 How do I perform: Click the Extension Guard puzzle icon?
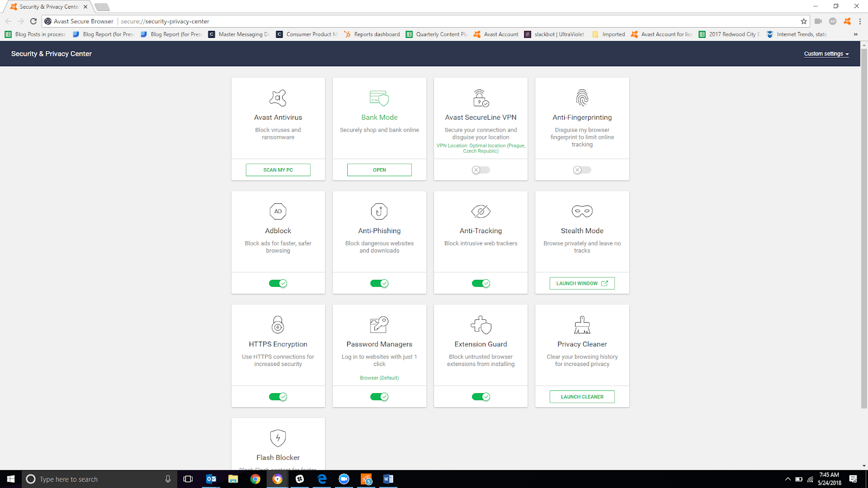coord(481,325)
